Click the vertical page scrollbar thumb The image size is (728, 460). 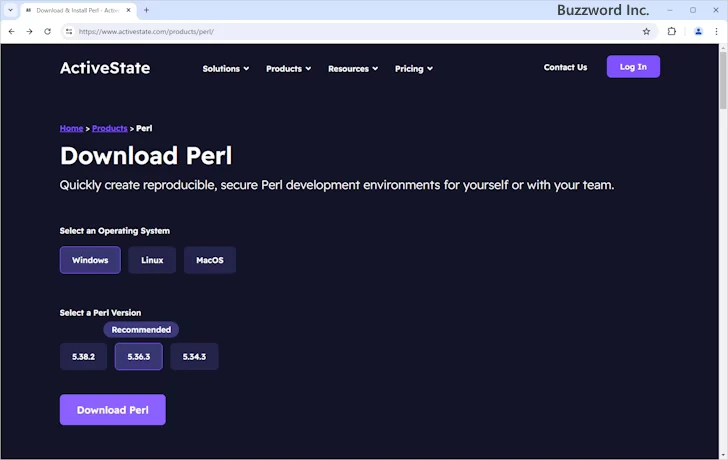[x=723, y=81]
